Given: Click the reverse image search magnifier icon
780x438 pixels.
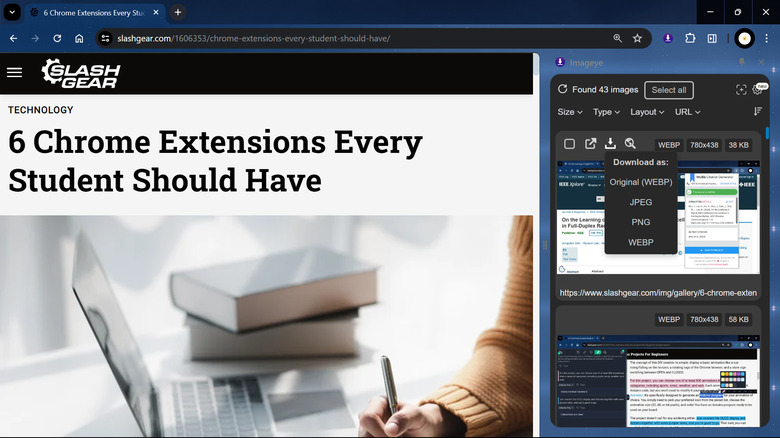Looking at the screenshot, I should [x=630, y=144].
